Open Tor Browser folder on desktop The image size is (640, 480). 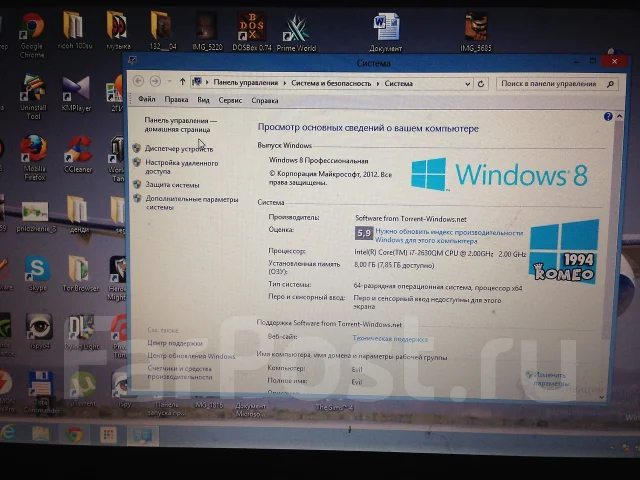pyautogui.click(x=80, y=273)
